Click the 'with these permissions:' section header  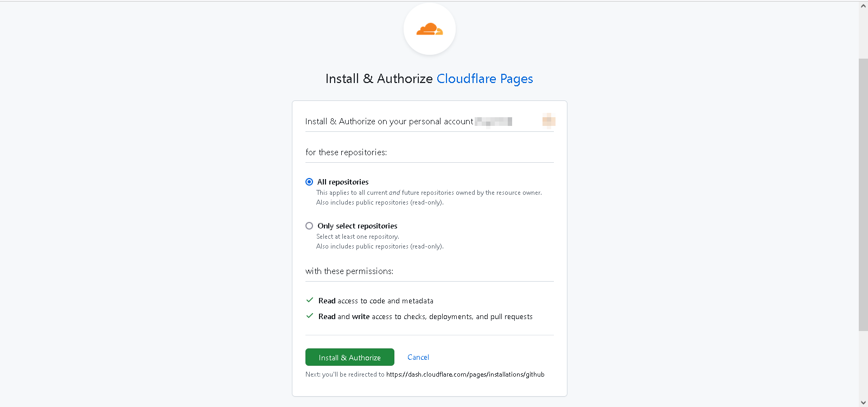349,271
